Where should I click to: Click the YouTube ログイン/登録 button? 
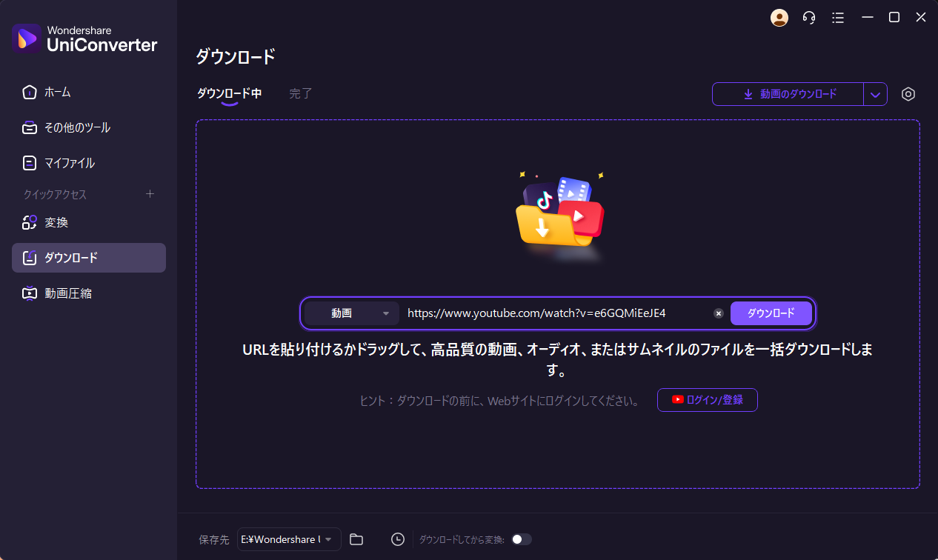708,400
